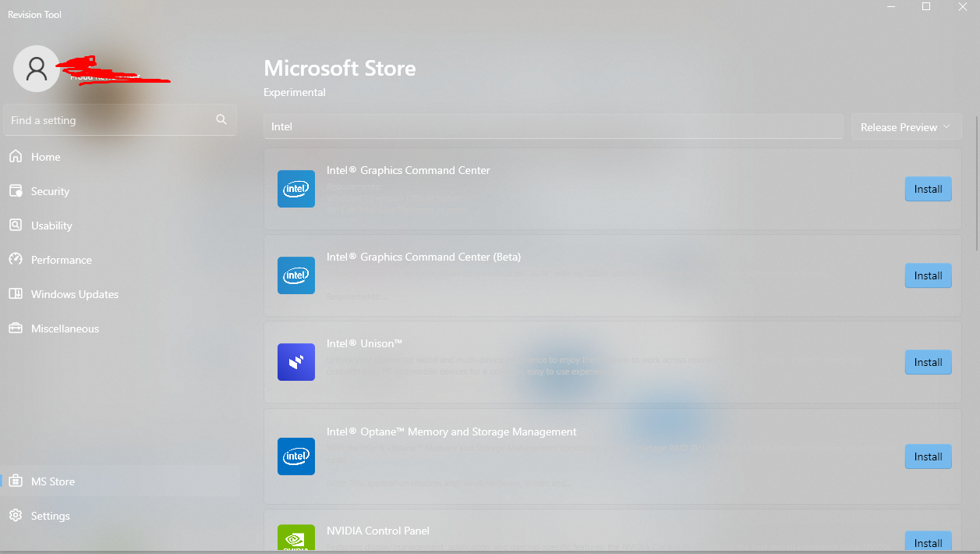
Task: Click the Intel Optane Memory app icon
Action: click(x=296, y=456)
